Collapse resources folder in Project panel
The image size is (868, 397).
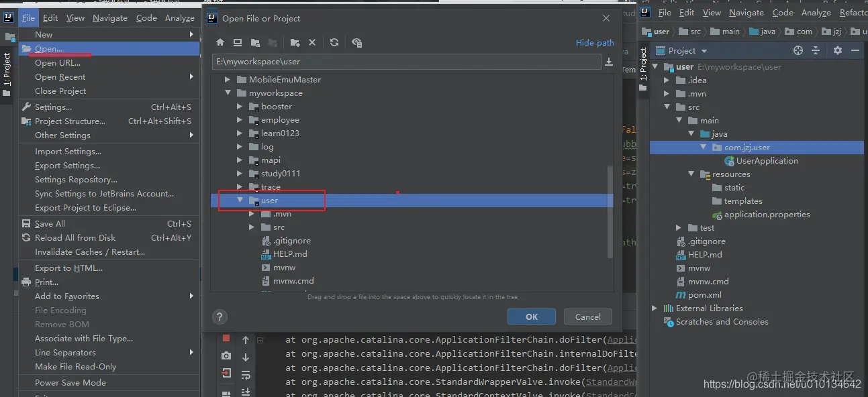691,174
